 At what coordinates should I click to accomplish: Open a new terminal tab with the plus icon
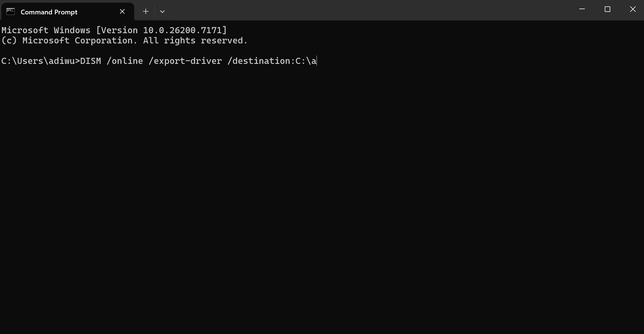(x=145, y=11)
